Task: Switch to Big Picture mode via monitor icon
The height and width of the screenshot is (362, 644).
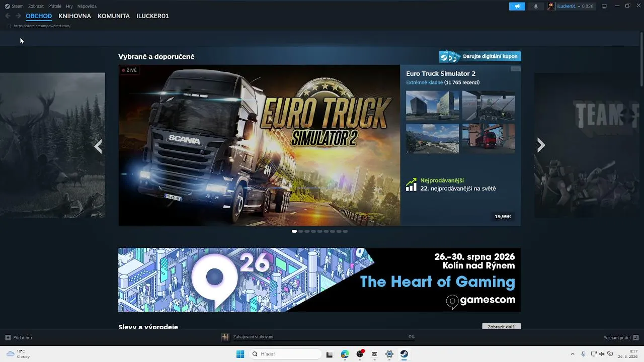Action: 604,6
